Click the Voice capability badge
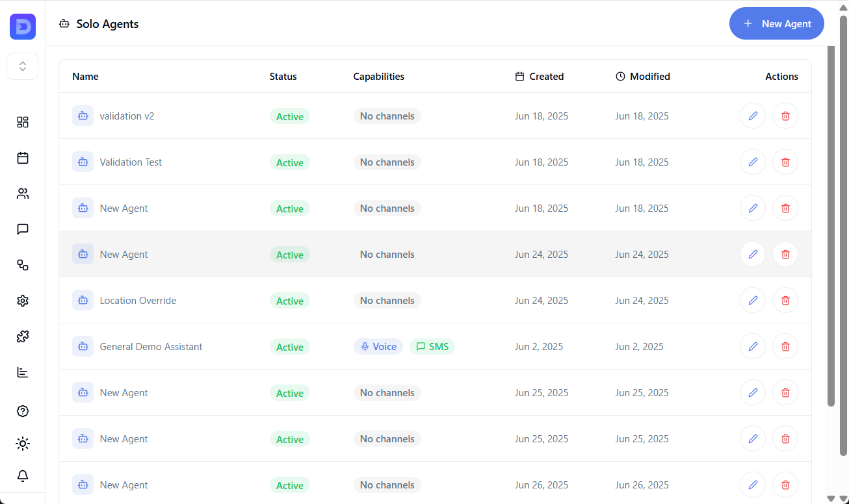 pos(378,347)
